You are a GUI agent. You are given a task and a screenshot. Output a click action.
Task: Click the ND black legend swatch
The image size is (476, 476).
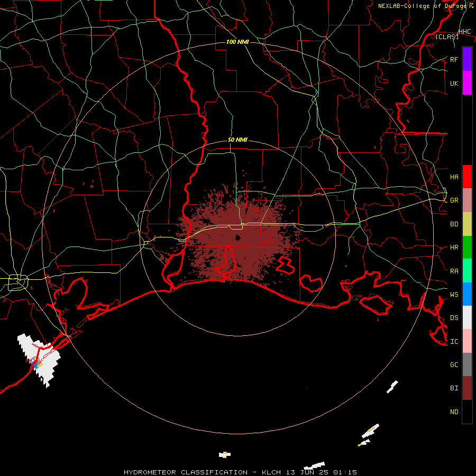(x=467, y=411)
